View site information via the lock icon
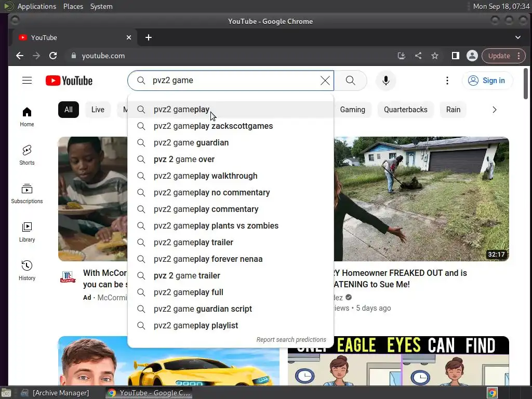This screenshot has width=532, height=399. (74, 56)
